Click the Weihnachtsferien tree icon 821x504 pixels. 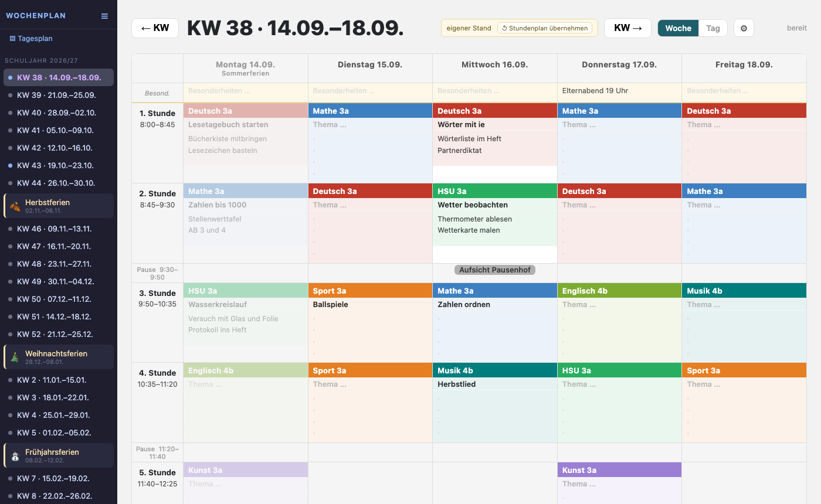click(16, 357)
